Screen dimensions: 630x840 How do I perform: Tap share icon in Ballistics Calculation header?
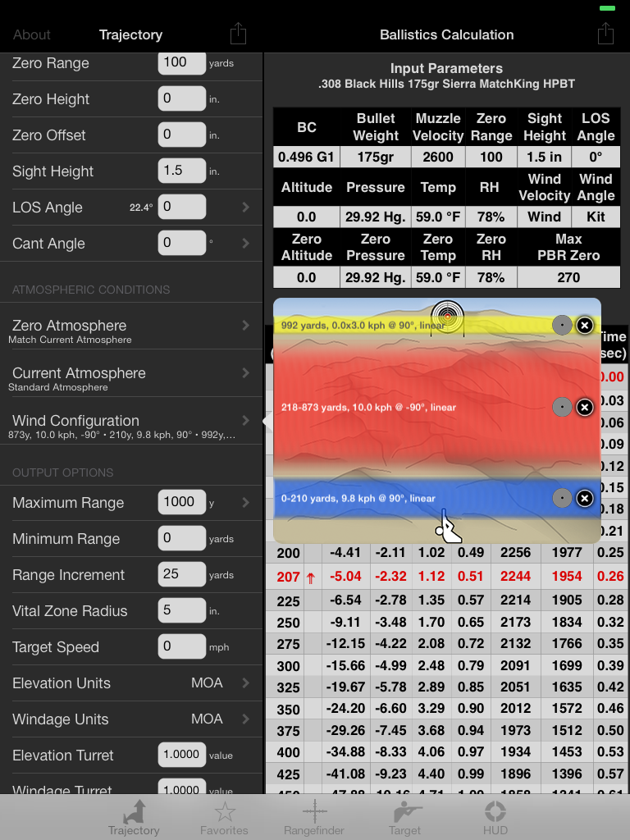tap(605, 34)
